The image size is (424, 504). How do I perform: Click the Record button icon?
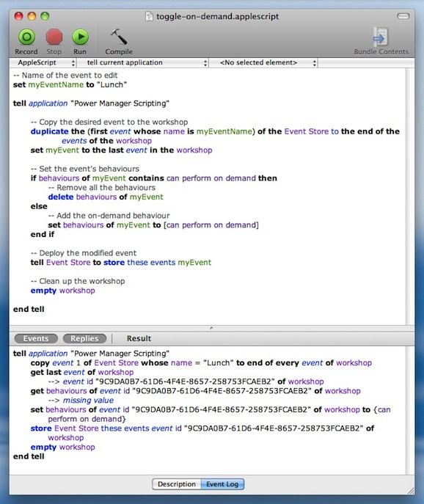[26, 37]
